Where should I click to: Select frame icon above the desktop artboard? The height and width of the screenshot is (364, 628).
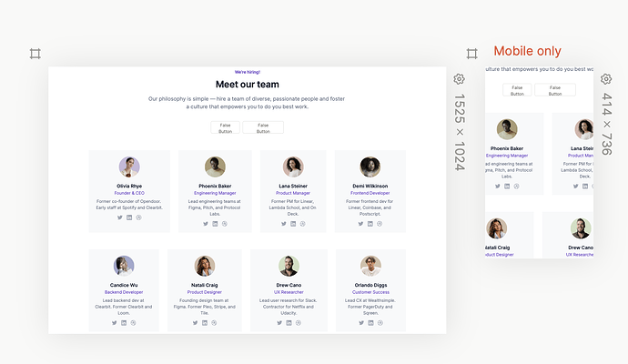[35, 54]
